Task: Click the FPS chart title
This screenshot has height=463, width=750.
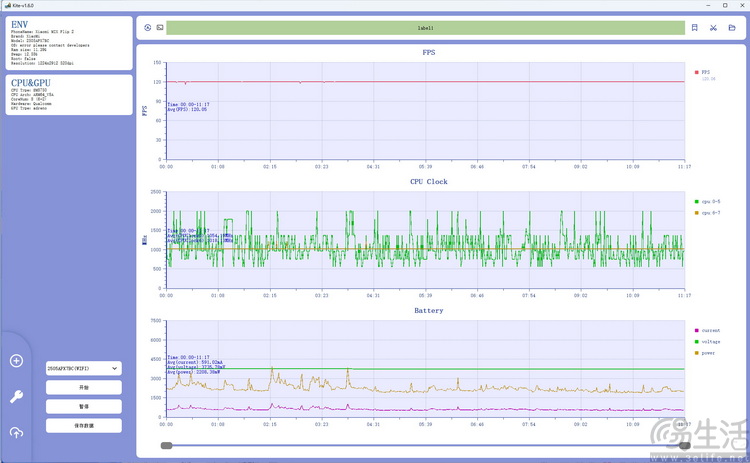Action: (x=429, y=53)
